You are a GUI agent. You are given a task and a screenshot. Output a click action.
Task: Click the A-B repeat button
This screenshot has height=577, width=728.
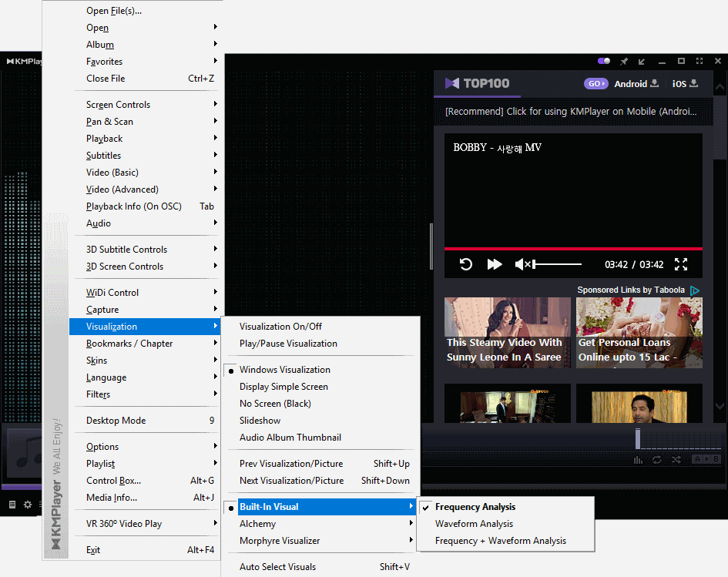coord(706,459)
